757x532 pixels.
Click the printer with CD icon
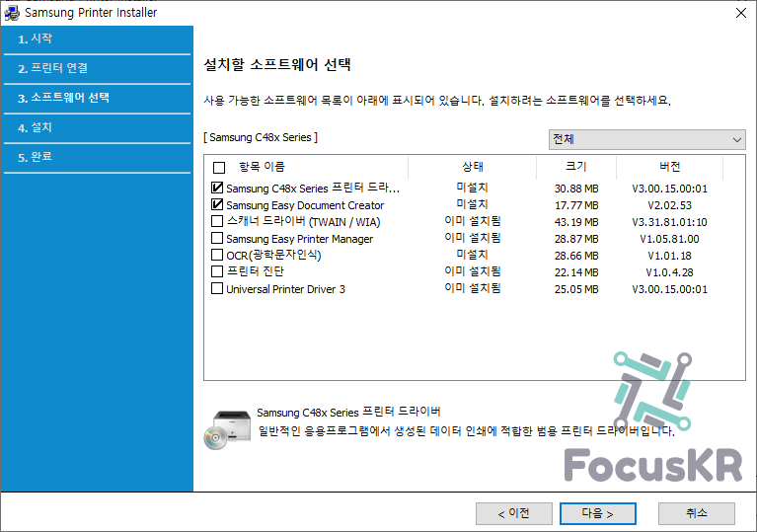click(227, 429)
